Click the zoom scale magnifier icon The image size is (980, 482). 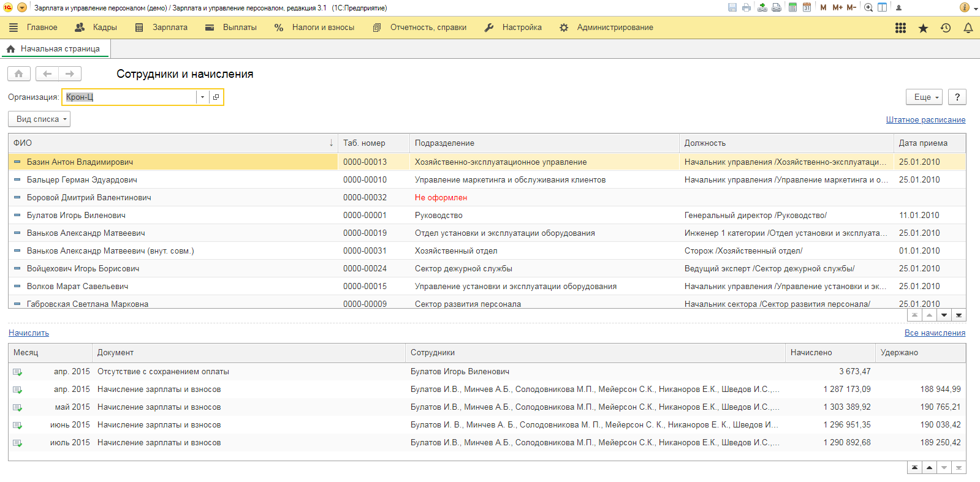coord(868,7)
